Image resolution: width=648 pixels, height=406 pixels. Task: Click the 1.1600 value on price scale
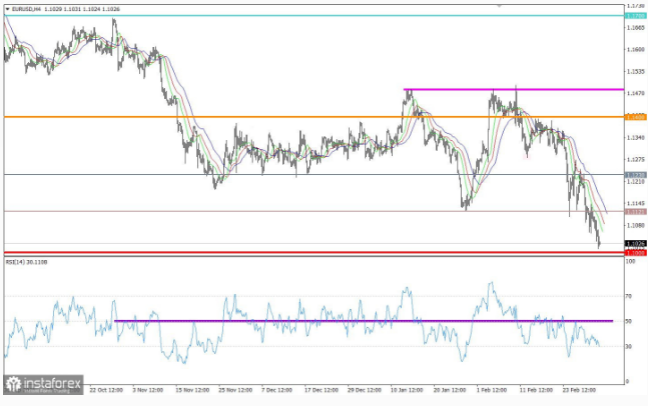click(x=636, y=49)
